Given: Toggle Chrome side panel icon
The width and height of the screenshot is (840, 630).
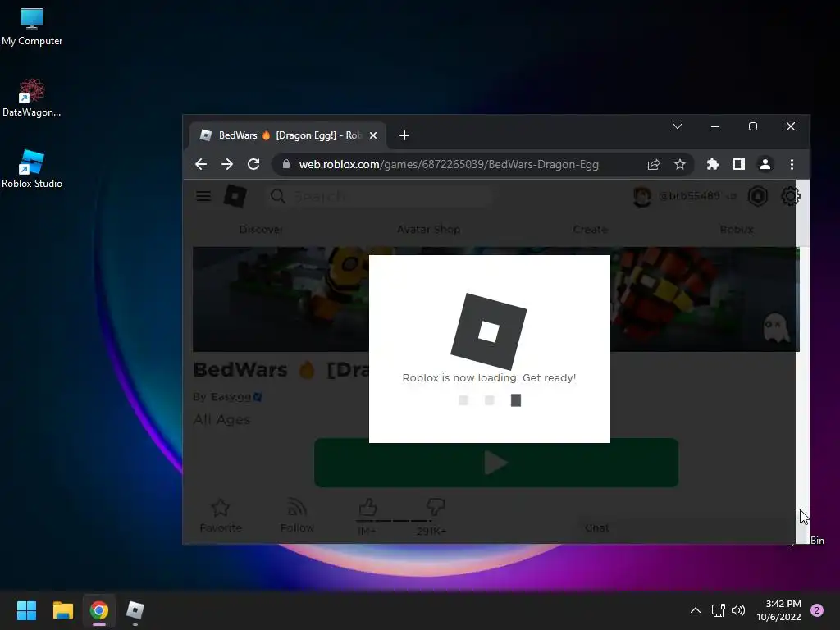Looking at the screenshot, I should coord(739,164).
